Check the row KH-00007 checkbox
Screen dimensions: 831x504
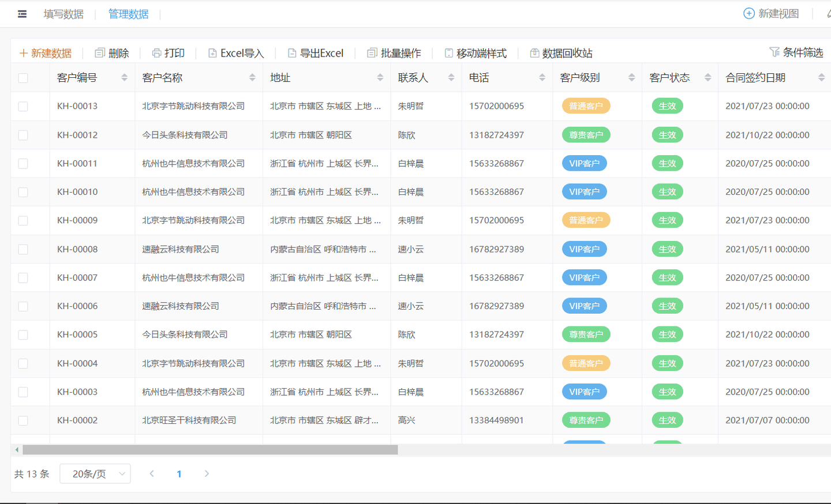point(23,277)
